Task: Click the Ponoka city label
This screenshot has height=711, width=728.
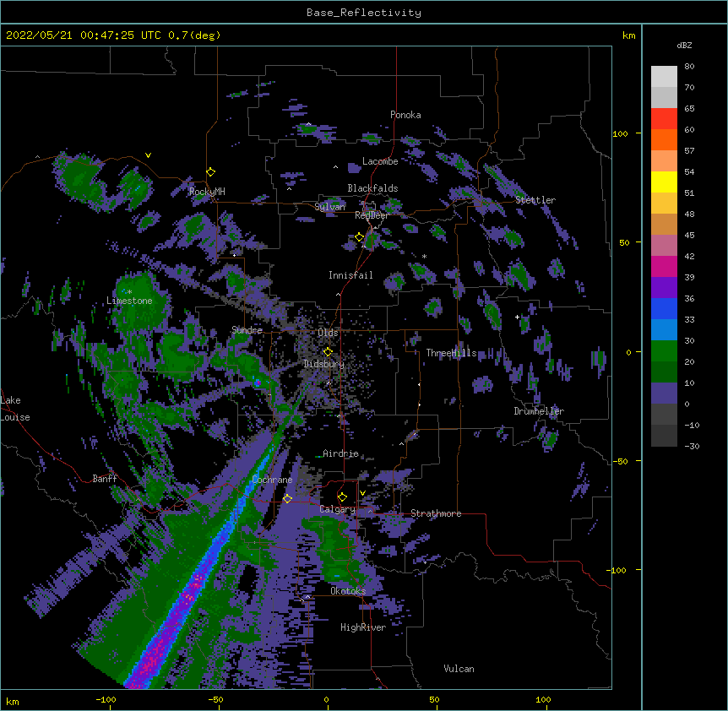Action: coord(405,115)
